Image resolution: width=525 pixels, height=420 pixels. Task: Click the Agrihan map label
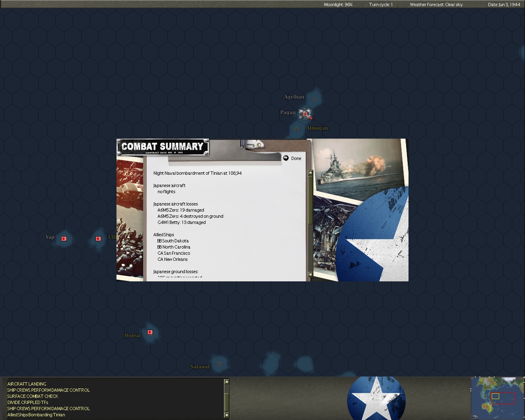pyautogui.click(x=294, y=97)
